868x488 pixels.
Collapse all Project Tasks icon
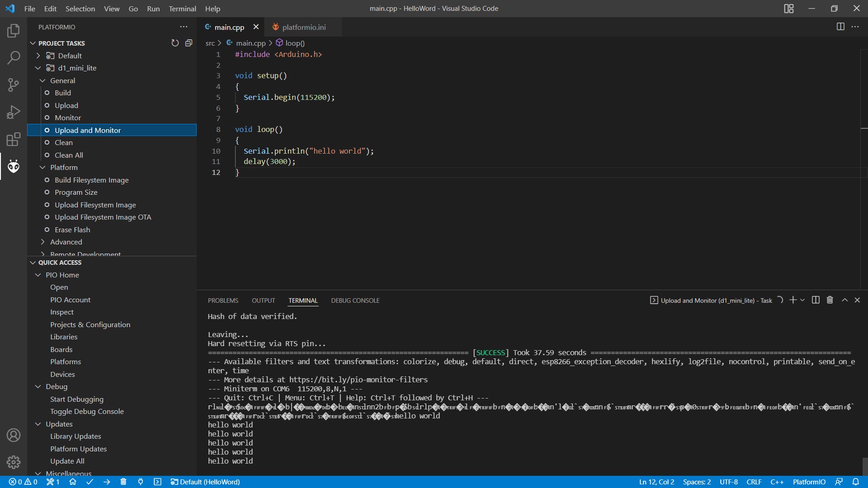pos(189,43)
